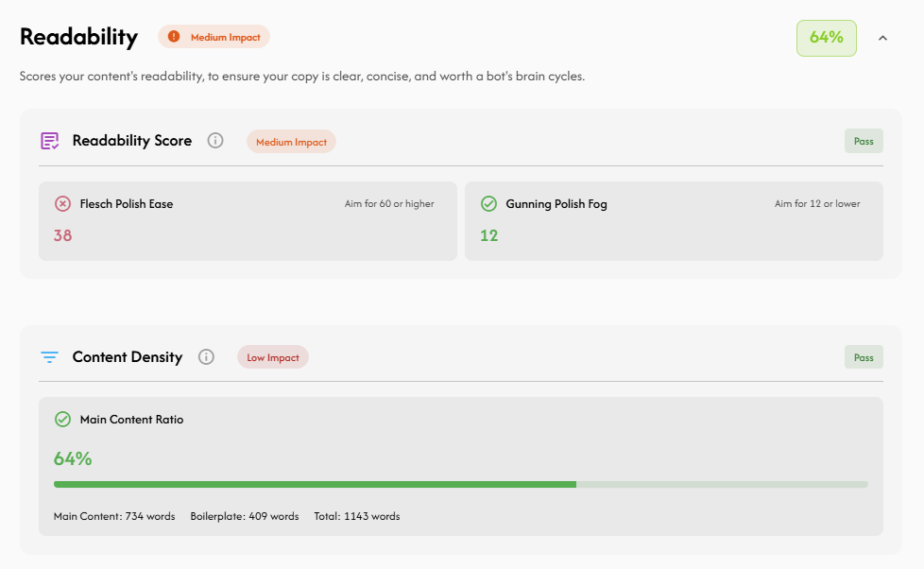
Task: Click the Content Density filter icon
Action: [x=49, y=357]
